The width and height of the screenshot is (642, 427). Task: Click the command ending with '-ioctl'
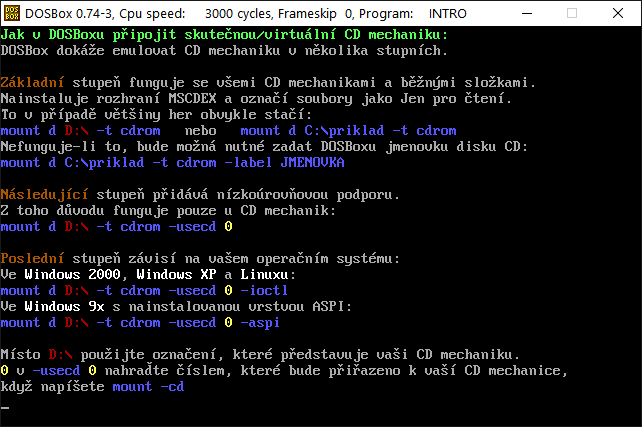(145, 290)
